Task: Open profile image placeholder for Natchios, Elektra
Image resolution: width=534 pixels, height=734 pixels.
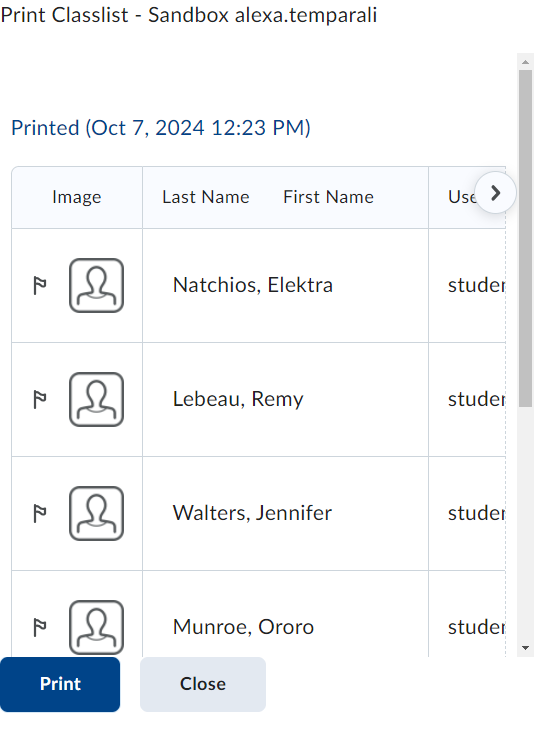Action: (96, 285)
